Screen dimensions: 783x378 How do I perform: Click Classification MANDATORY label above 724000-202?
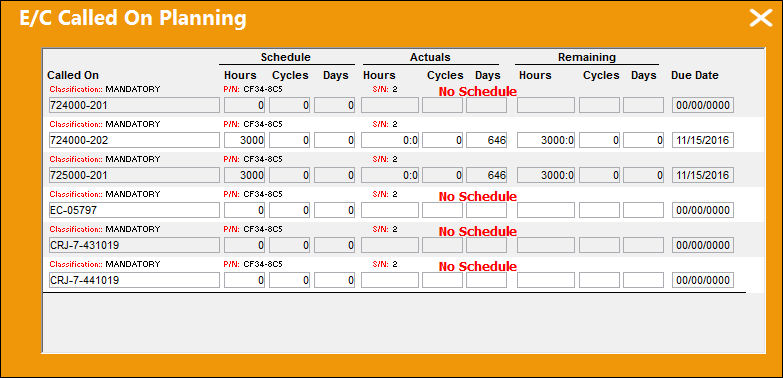(105, 124)
